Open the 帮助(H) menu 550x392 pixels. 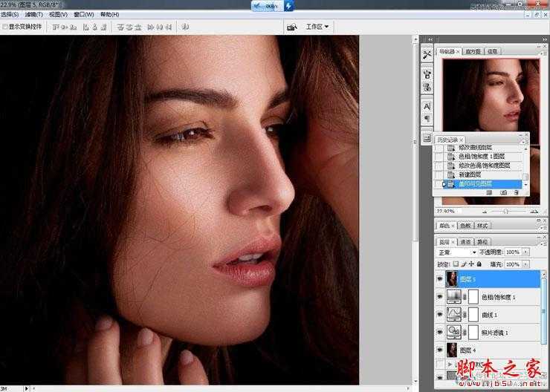(x=110, y=14)
